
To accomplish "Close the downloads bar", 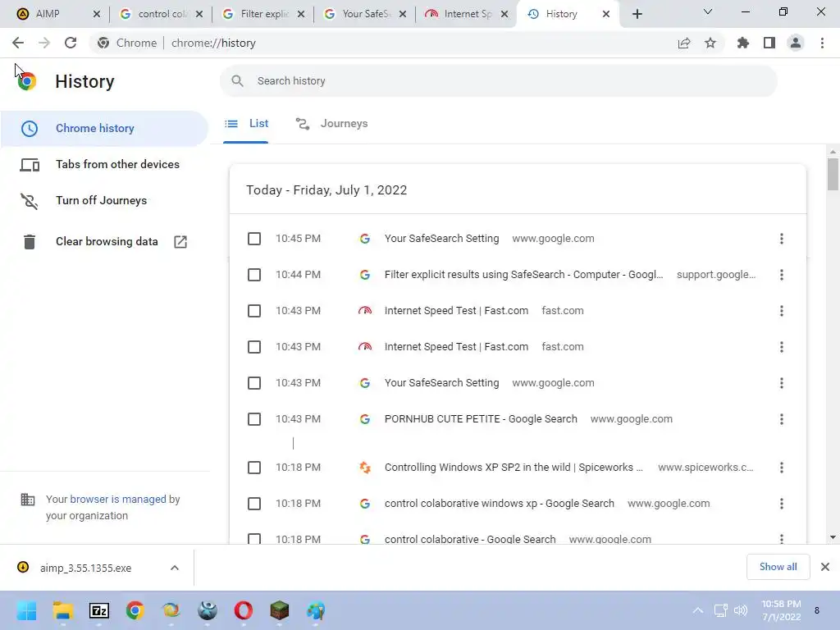I will pyautogui.click(x=825, y=567).
